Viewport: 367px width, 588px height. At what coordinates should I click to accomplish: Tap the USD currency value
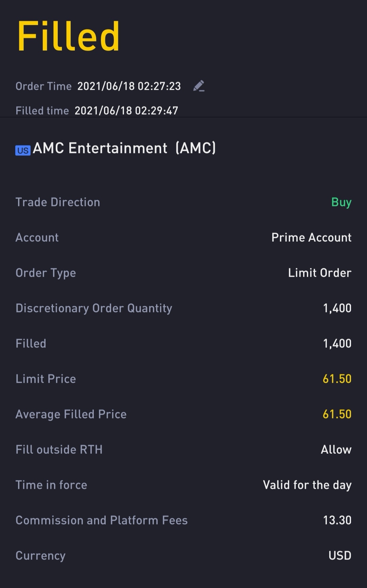340,555
